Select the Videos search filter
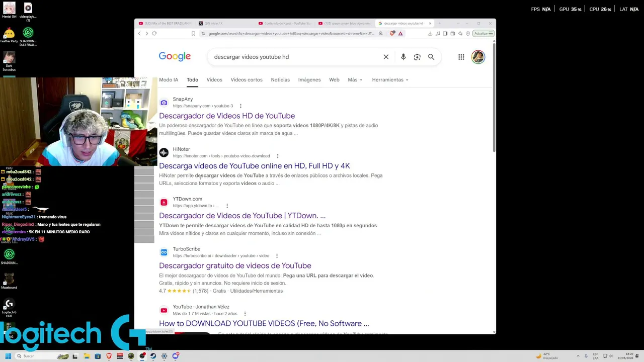644x362 pixels. tap(214, 80)
